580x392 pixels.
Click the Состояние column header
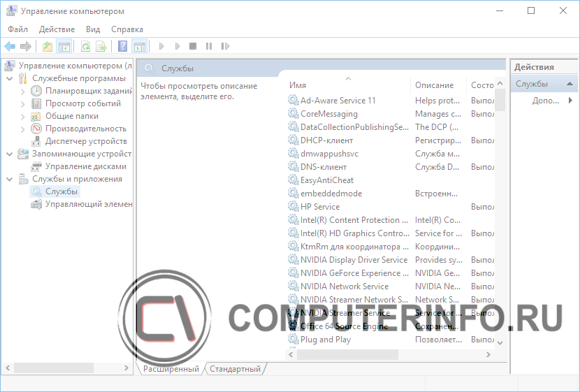tap(481, 85)
